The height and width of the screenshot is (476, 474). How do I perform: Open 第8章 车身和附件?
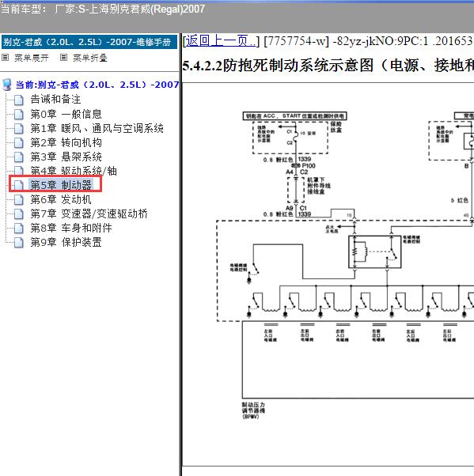coord(71,228)
